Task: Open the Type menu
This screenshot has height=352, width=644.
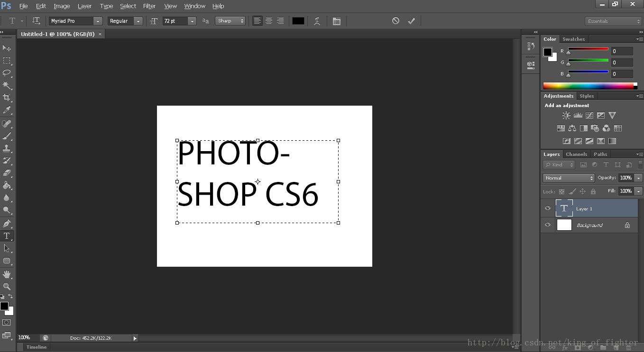Action: 106,6
